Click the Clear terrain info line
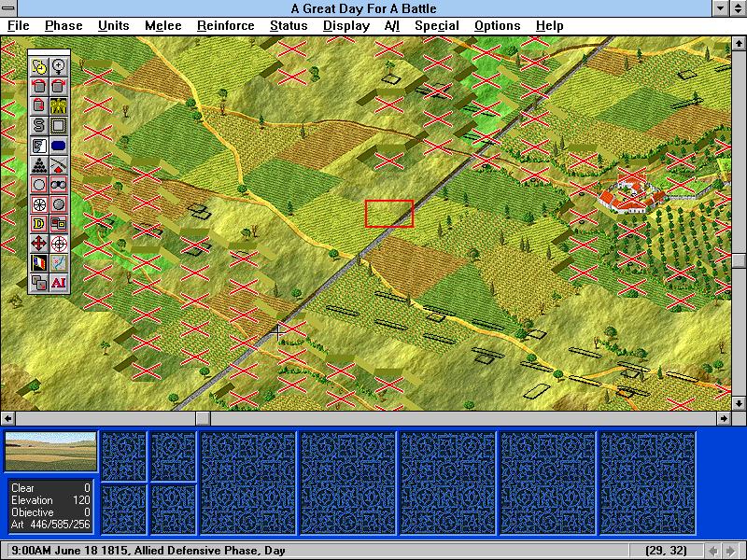 (50, 488)
